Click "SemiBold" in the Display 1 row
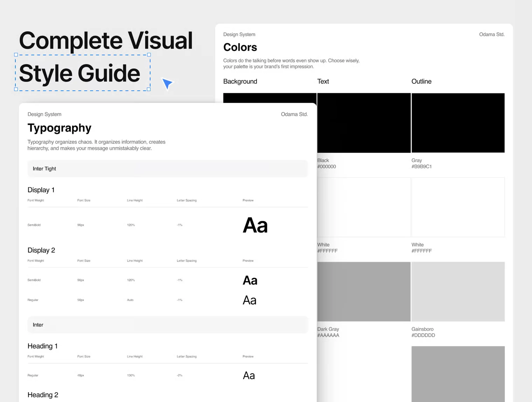532x402 pixels. pos(34,225)
